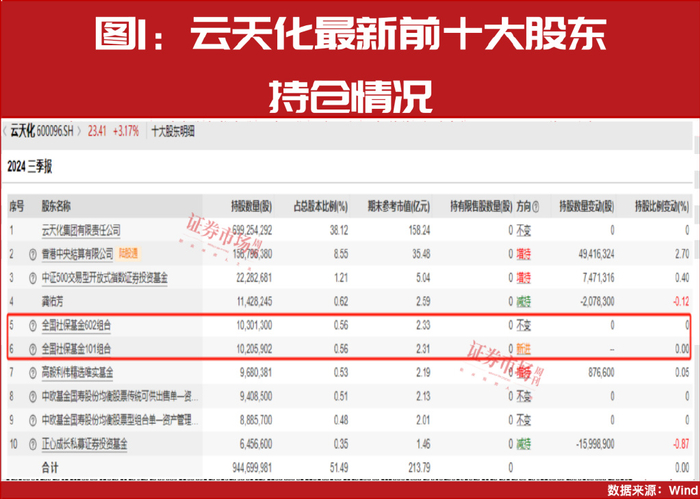
Task: Click the price change +3.17%
Action: (126, 132)
